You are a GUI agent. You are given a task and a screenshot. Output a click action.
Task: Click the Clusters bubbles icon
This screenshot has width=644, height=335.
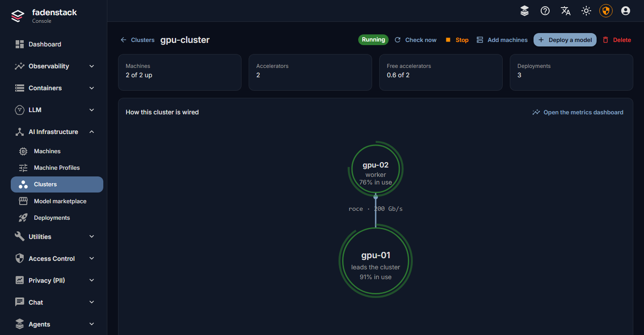[x=23, y=184]
